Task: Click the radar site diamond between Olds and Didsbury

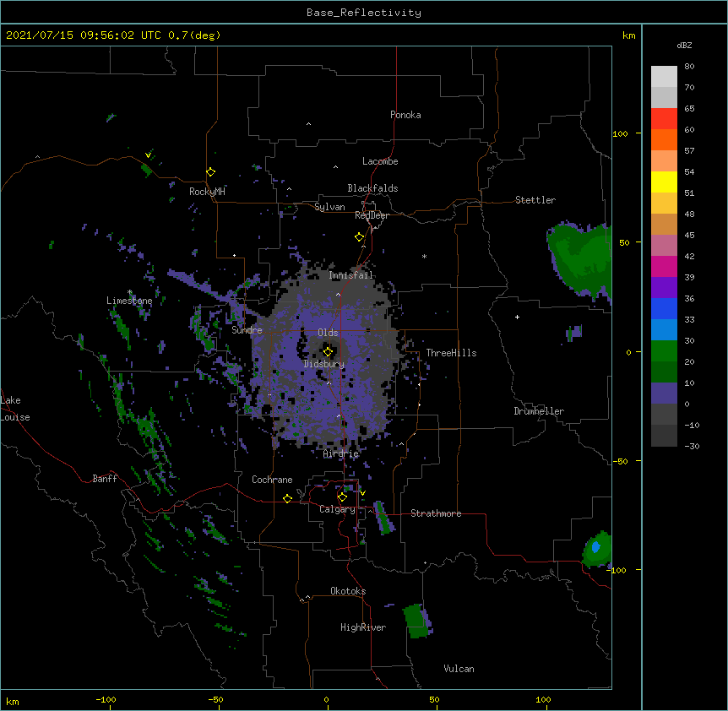Action: [x=328, y=352]
